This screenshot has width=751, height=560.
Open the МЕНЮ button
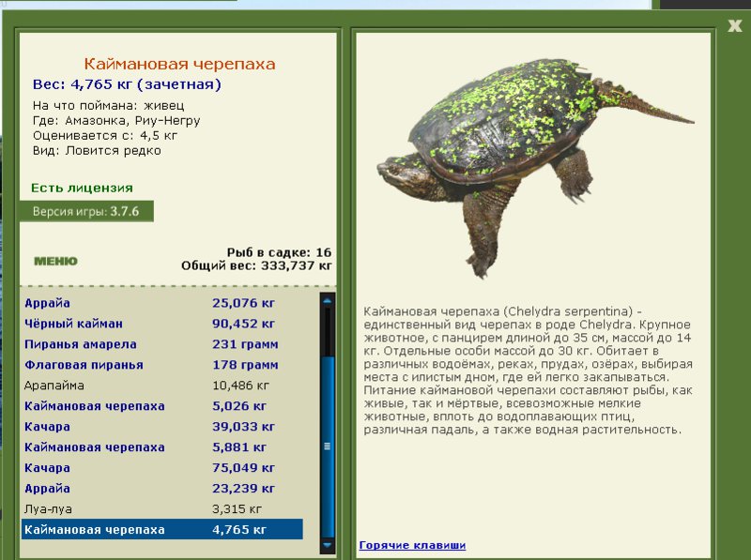pos(55,261)
